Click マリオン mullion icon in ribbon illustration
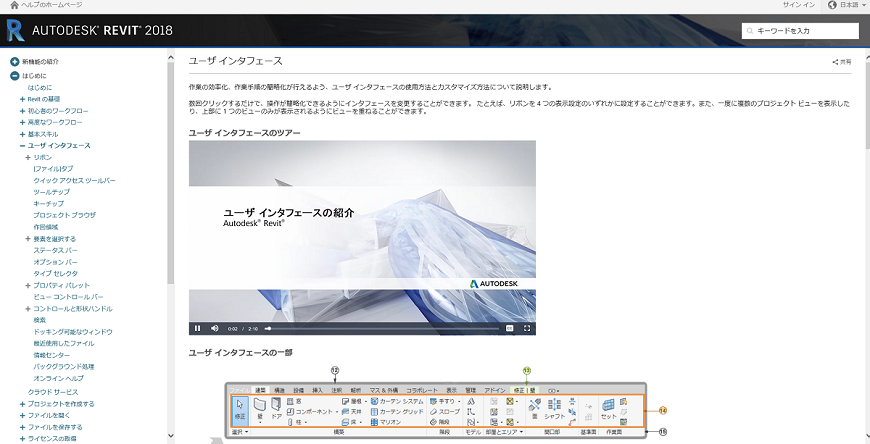This screenshot has width=870, height=444. tap(375, 422)
